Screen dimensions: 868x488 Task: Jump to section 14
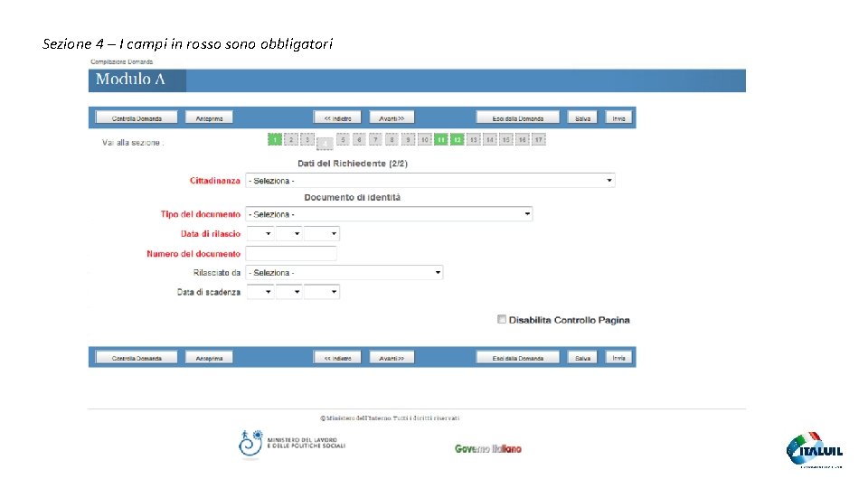point(489,139)
